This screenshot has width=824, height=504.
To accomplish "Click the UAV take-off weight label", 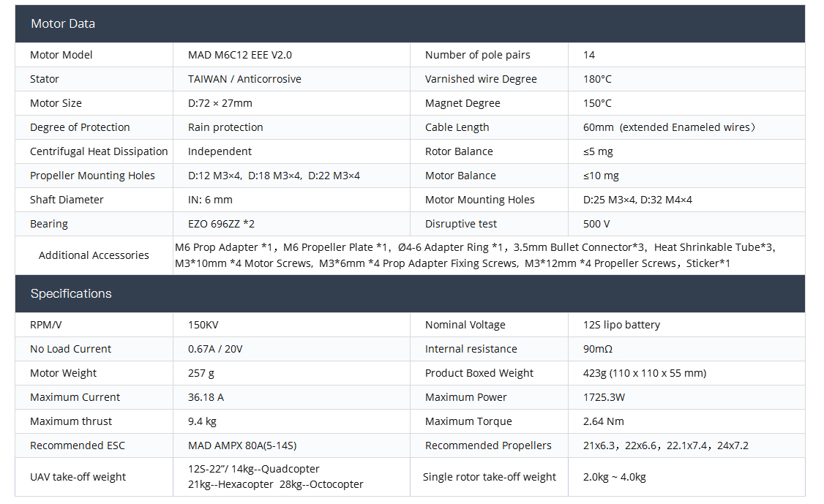I will pyautogui.click(x=78, y=477).
